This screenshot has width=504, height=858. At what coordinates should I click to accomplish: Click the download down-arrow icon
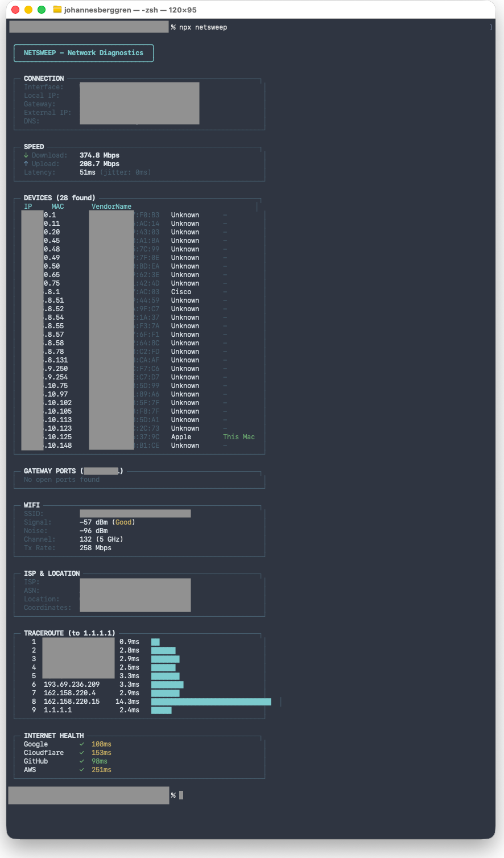point(26,155)
